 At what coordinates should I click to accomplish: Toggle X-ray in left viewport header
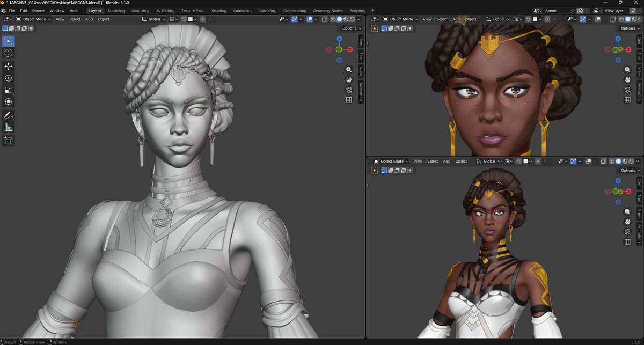pyautogui.click(x=325, y=19)
